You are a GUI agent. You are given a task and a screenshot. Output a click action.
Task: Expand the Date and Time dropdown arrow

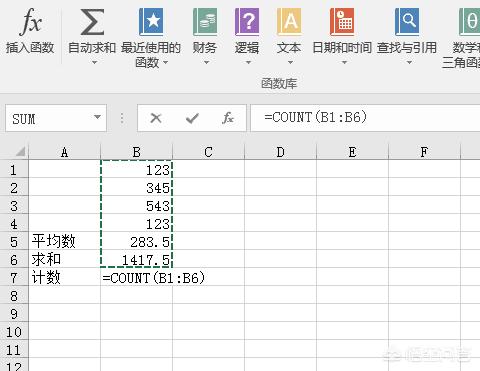344,62
